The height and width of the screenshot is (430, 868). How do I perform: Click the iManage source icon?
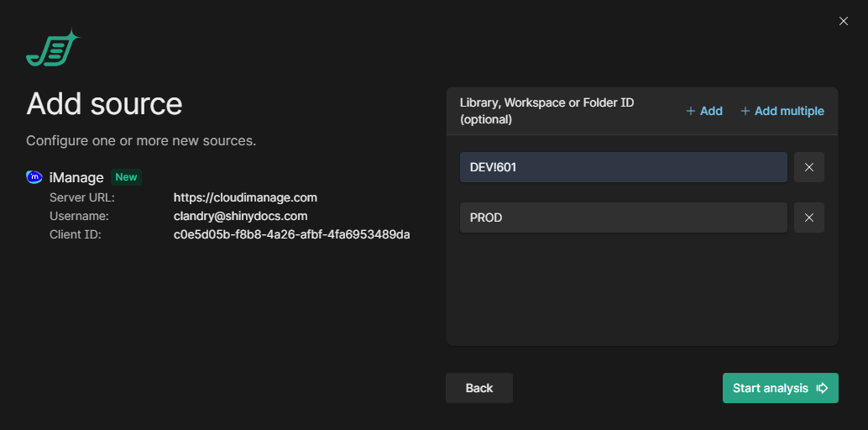click(34, 177)
